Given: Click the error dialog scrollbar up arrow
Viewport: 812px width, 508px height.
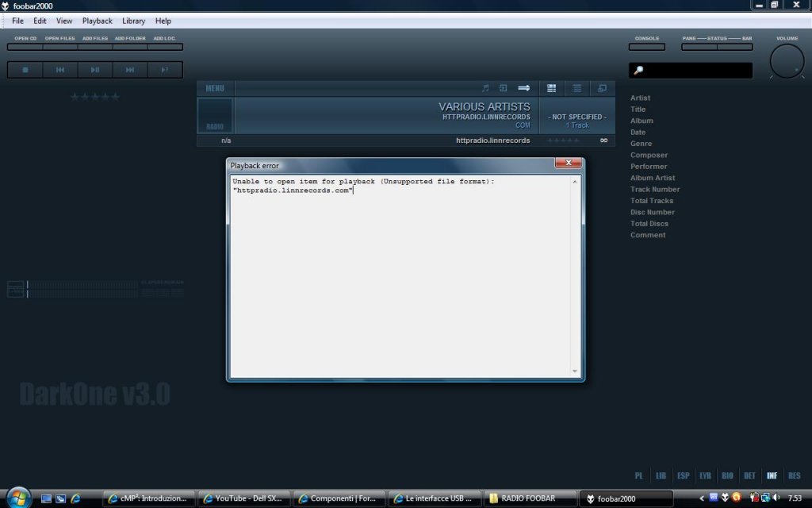Looking at the screenshot, I should click(575, 182).
